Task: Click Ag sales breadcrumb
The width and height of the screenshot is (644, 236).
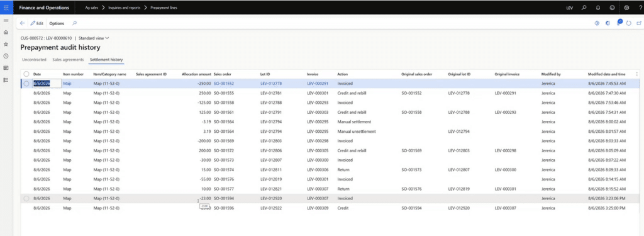Action: (92, 8)
